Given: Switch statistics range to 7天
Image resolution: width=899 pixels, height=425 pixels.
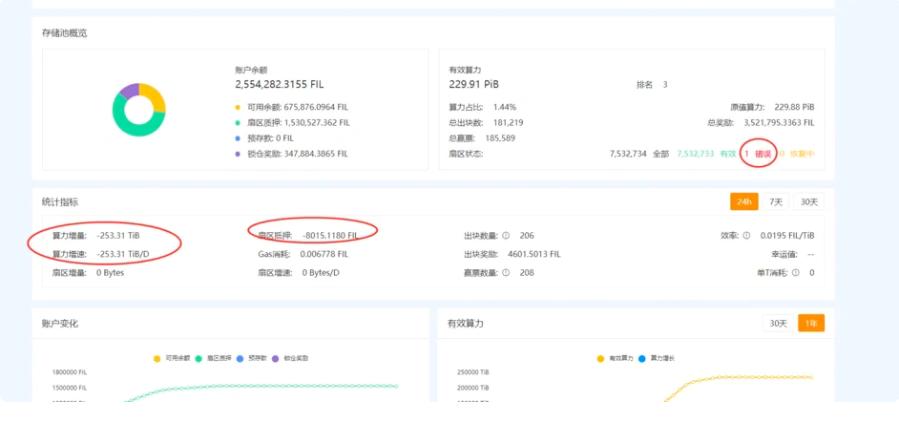Looking at the screenshot, I should click(777, 202).
